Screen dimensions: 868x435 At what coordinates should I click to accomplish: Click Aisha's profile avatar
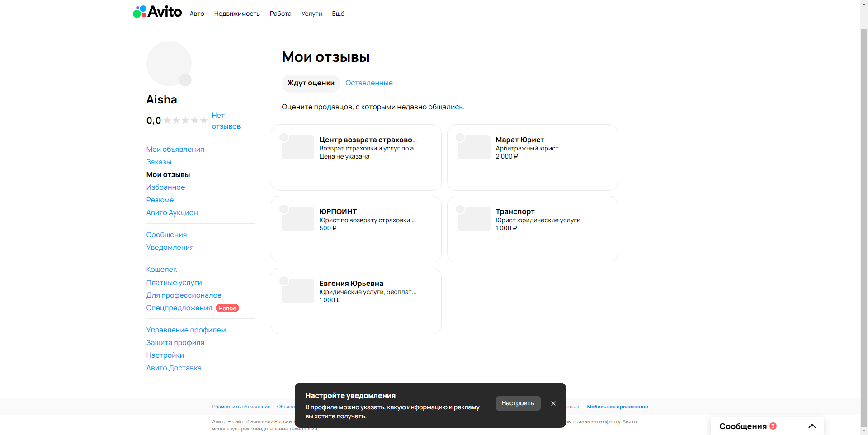[x=169, y=64]
